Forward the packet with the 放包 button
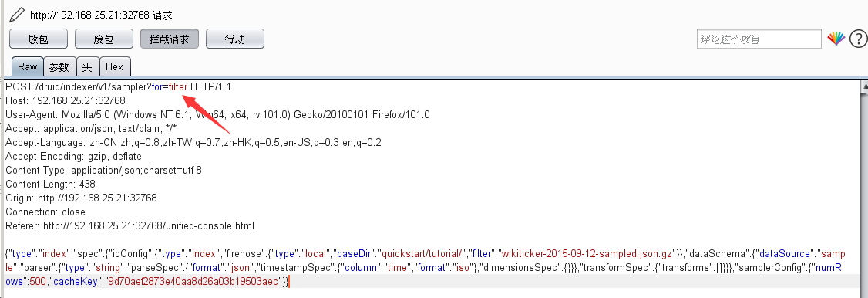 pos(39,39)
